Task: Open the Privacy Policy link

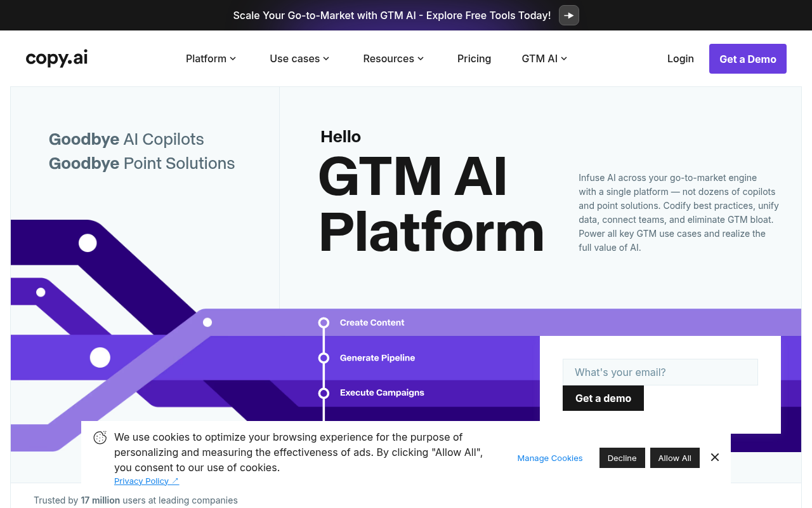Action: (141, 481)
